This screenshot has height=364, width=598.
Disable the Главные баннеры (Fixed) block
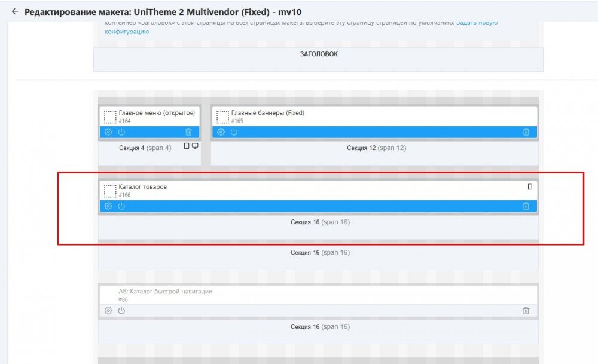click(x=234, y=132)
